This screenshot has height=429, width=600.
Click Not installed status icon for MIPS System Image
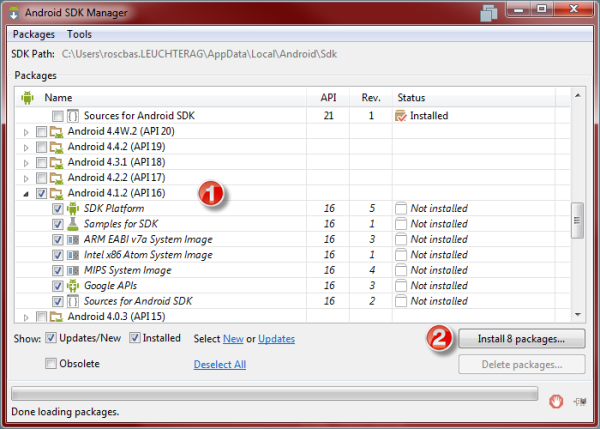coord(401,271)
